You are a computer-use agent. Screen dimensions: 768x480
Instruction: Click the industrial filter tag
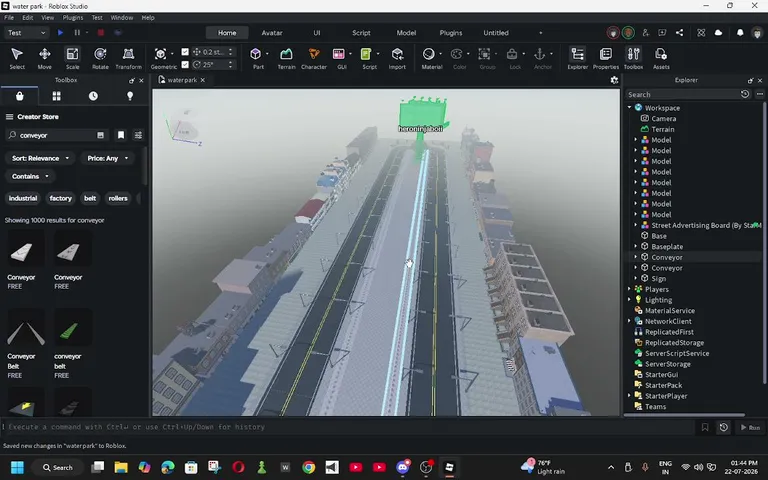tap(23, 198)
